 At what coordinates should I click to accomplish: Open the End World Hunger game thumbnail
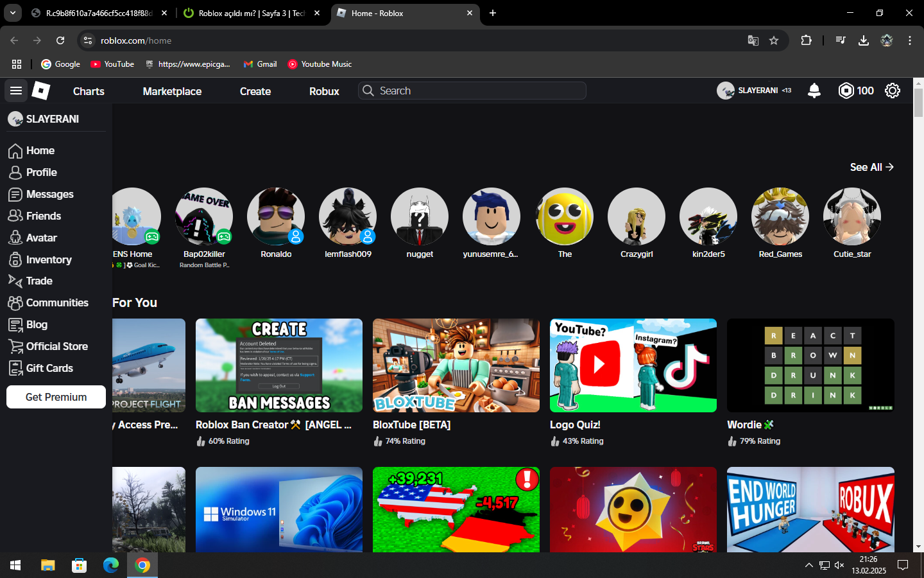pos(810,509)
